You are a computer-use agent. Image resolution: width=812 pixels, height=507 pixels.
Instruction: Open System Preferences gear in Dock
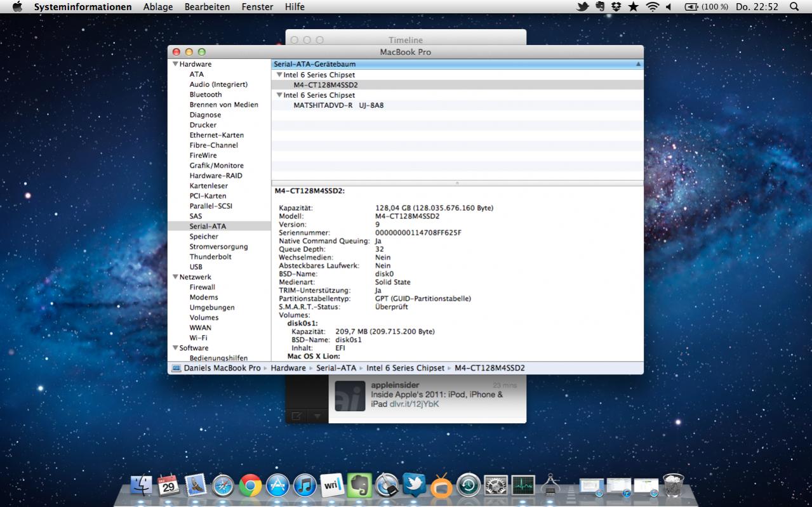point(496,486)
